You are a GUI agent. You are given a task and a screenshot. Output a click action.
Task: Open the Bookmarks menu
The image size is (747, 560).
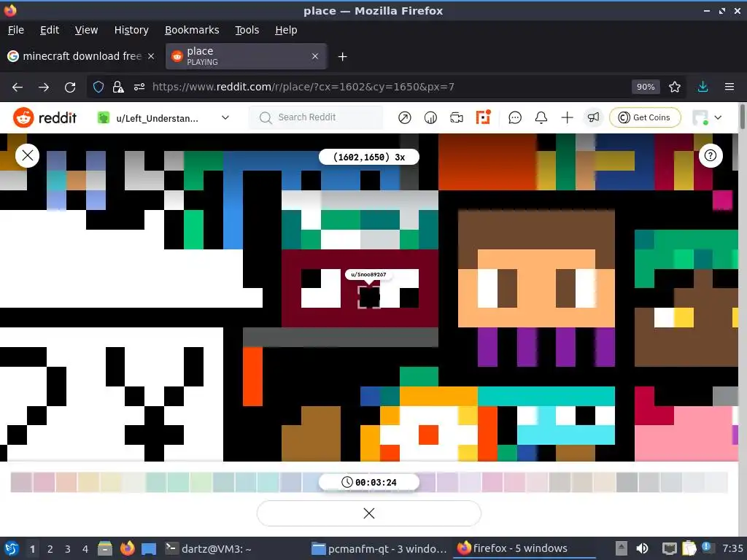pyautogui.click(x=192, y=30)
